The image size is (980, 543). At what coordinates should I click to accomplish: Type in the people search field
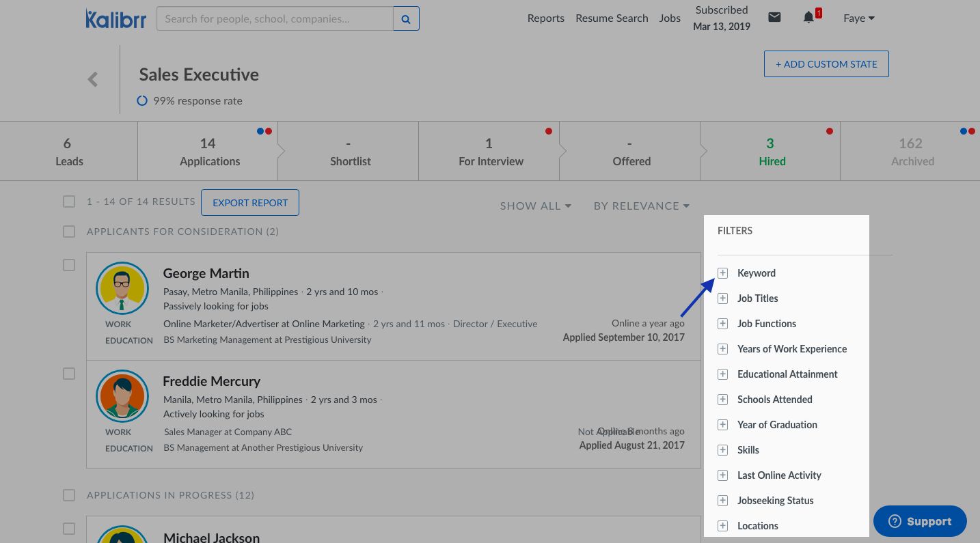(x=275, y=19)
